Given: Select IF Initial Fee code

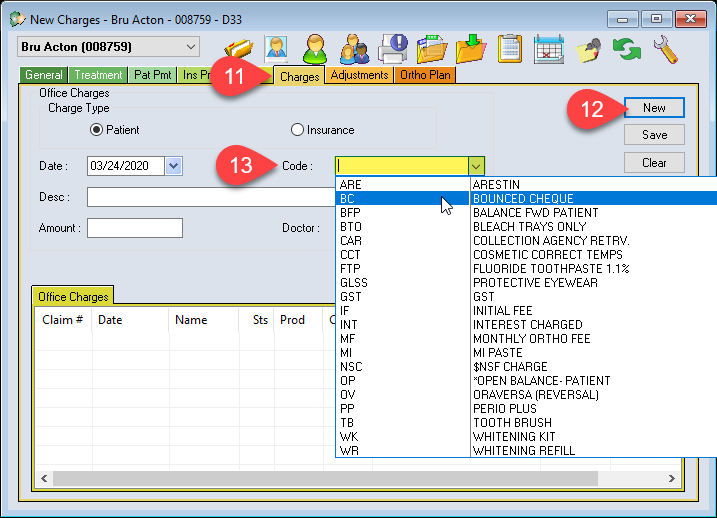Looking at the screenshot, I should 526,311.
